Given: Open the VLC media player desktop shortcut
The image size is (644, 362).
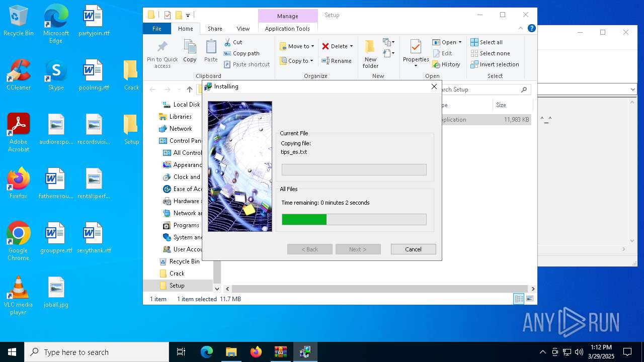Looking at the screenshot, I should coord(19,295).
